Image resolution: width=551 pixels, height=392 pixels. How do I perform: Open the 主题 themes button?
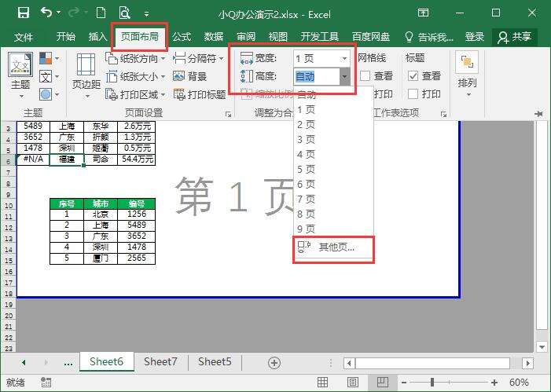pyautogui.click(x=20, y=74)
